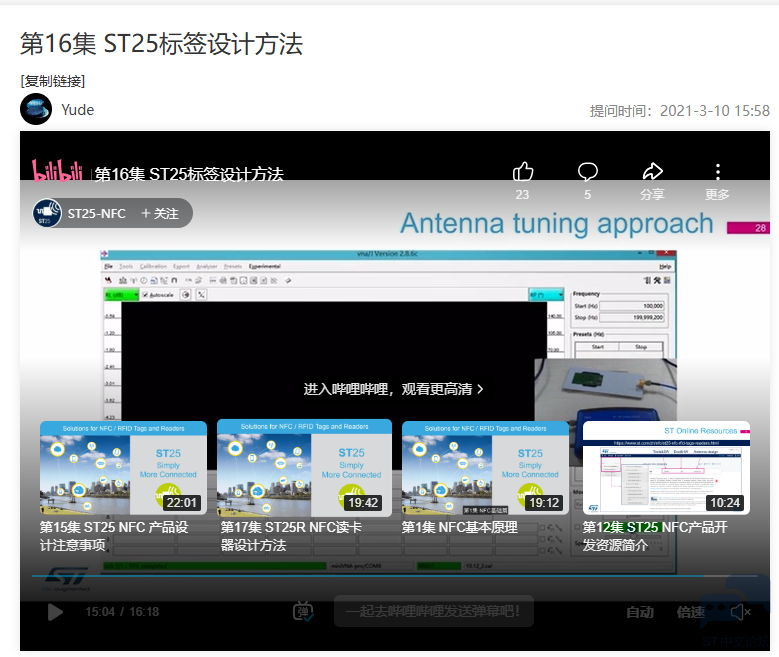
Task: Click 第1集 NFC基本原理 title text
Action: (x=460, y=527)
